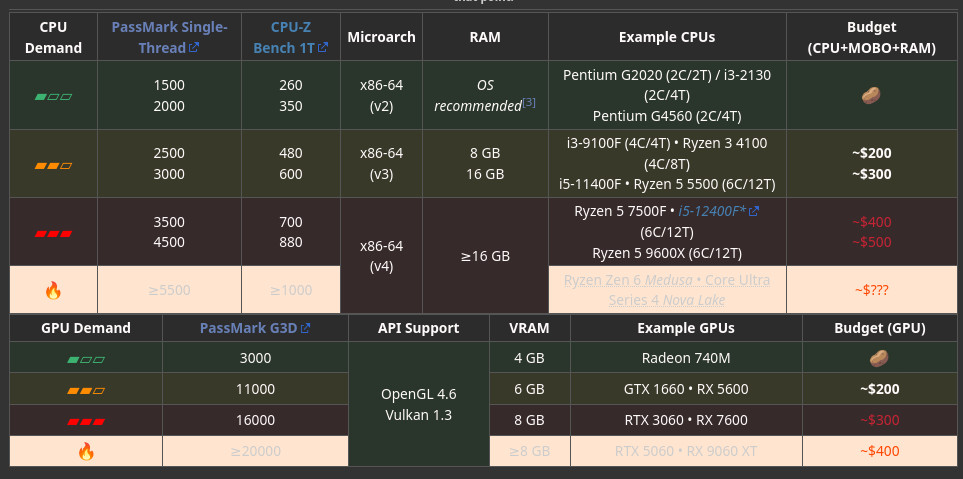963x479 pixels.
Task: Click the '2500' PassMark value
Action: pyautogui.click(x=169, y=154)
